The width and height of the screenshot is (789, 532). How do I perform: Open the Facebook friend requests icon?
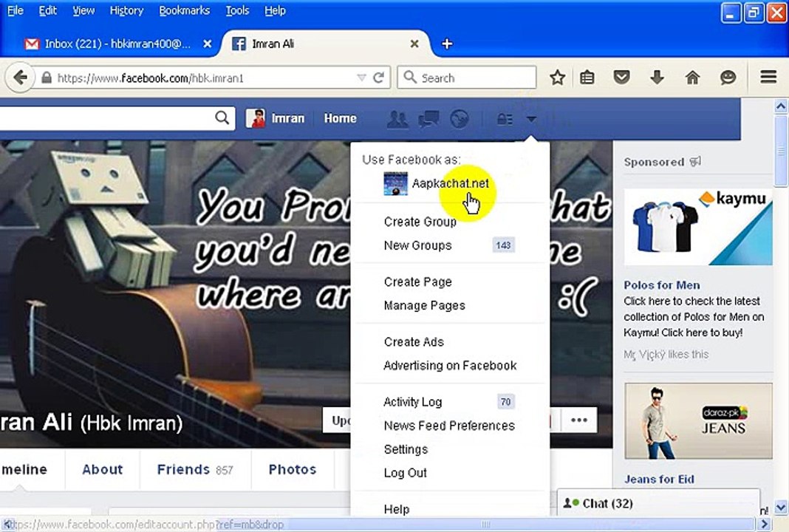pos(397,119)
